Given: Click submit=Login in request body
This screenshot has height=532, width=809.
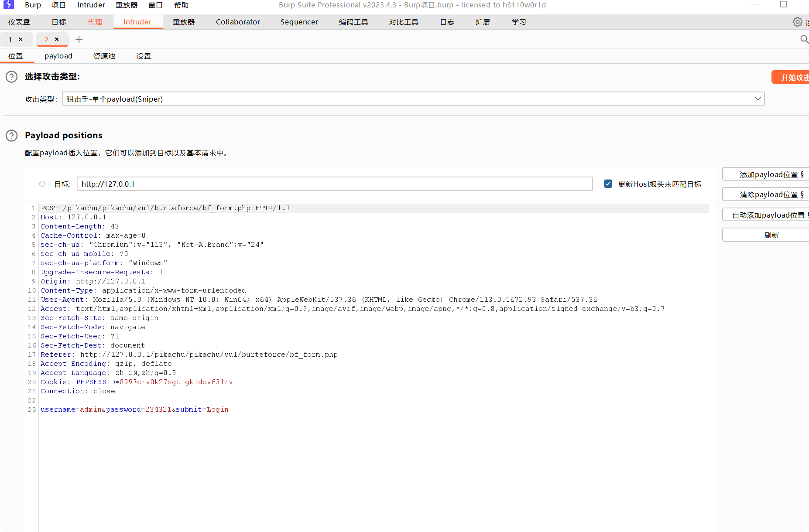Looking at the screenshot, I should 202,409.
